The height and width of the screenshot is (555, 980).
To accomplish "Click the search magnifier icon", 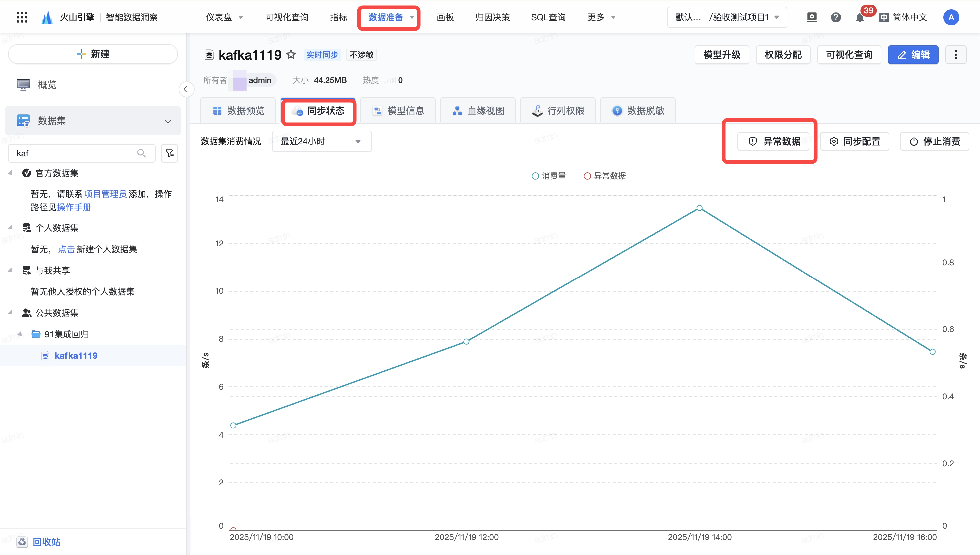I will coord(141,153).
